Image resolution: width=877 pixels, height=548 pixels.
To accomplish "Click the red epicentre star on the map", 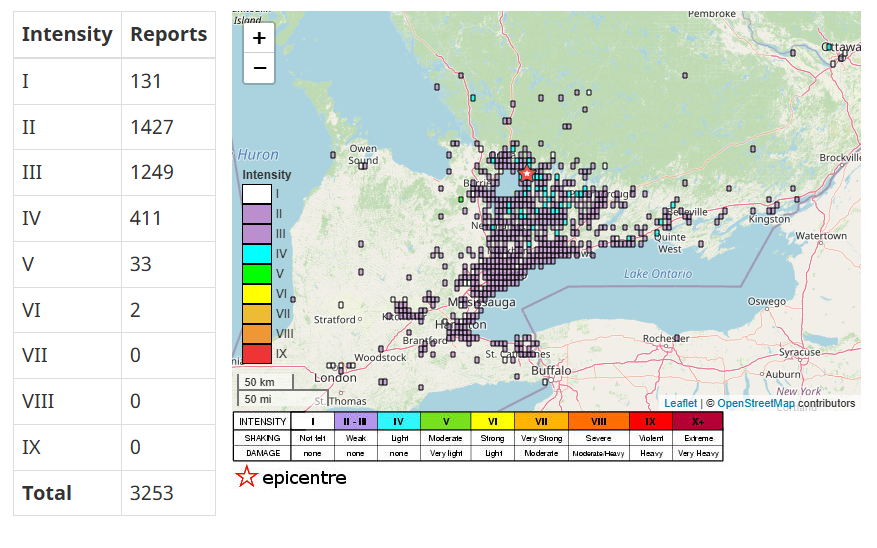I will [x=526, y=173].
